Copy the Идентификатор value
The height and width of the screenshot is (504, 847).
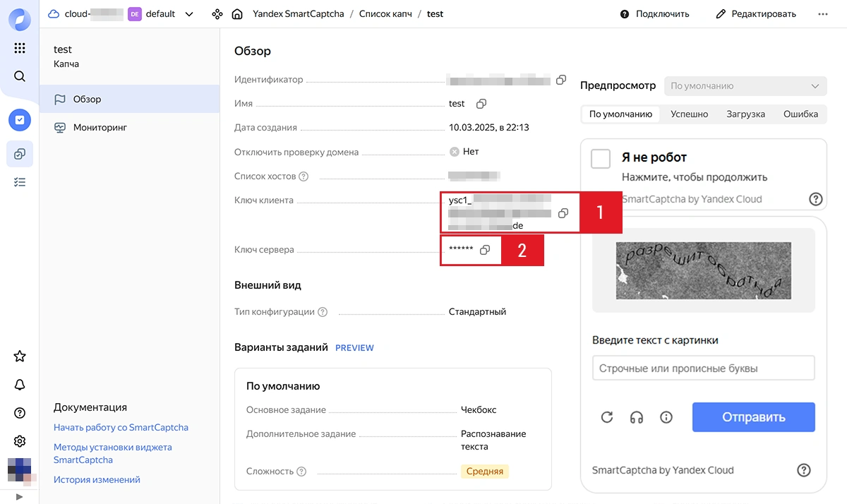pos(561,80)
